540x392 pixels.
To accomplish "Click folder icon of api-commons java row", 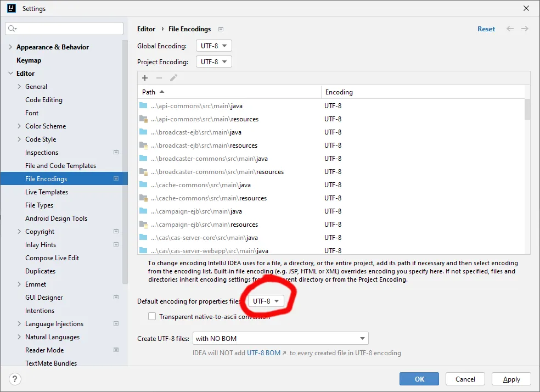I will pos(143,105).
